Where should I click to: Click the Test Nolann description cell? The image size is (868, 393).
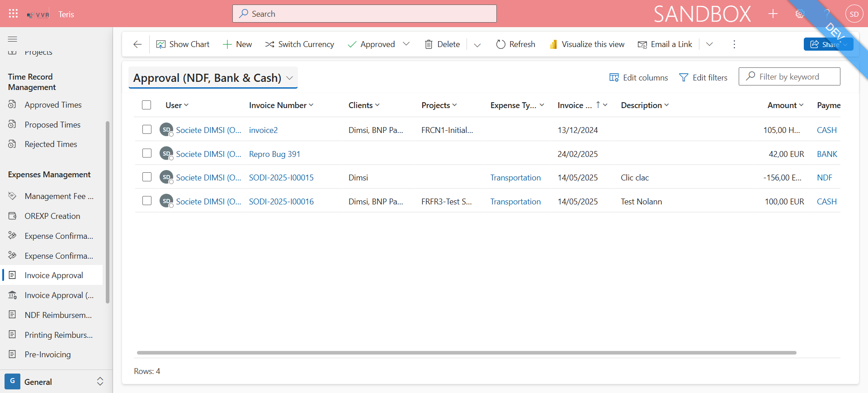(x=641, y=202)
